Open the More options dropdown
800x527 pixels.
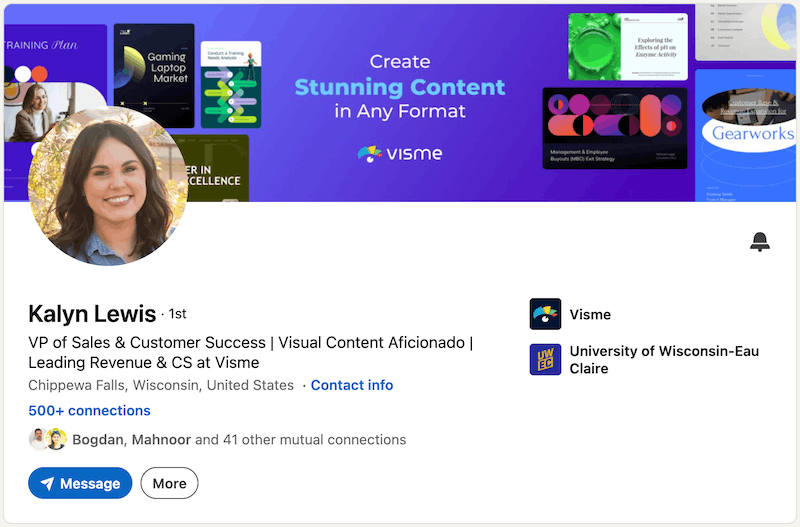(x=169, y=483)
